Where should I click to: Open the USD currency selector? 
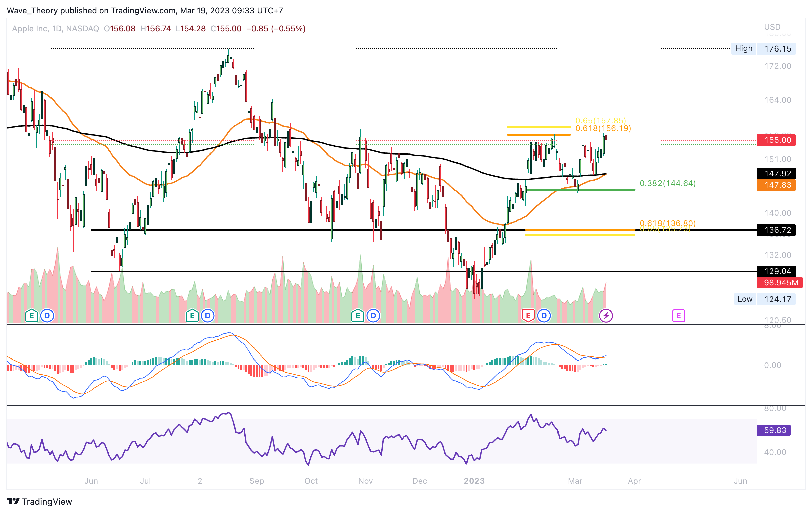pos(772,27)
